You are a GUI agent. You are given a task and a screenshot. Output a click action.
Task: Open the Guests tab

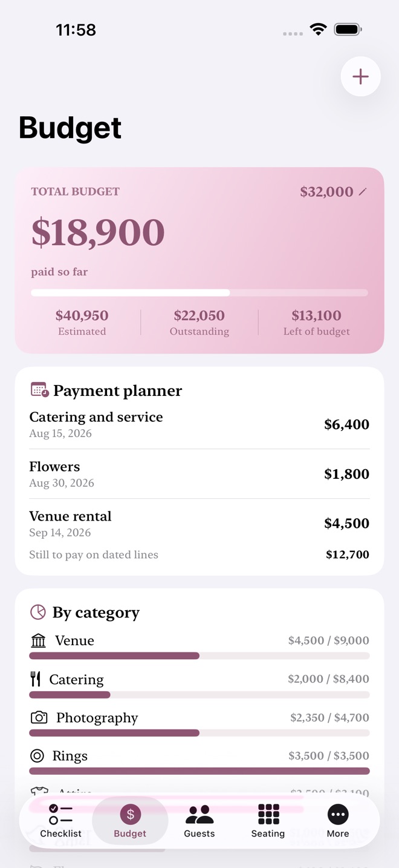199,821
